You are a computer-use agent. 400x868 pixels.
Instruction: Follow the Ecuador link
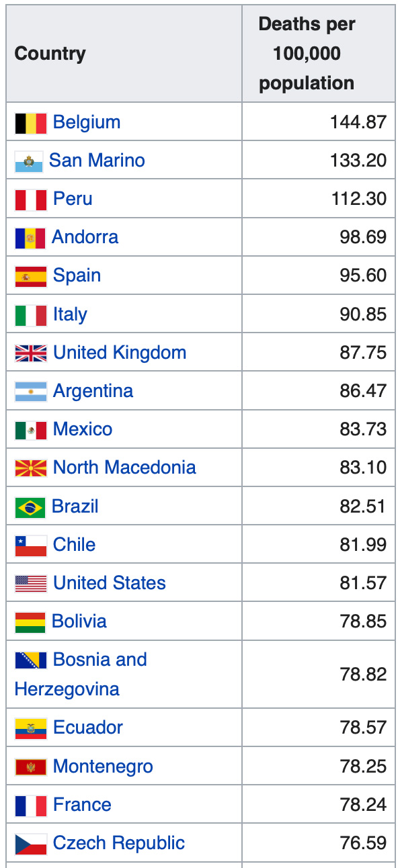click(88, 728)
